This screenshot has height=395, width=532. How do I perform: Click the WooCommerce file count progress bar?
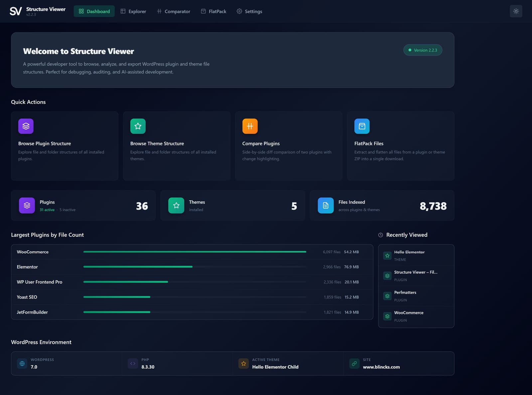click(195, 252)
